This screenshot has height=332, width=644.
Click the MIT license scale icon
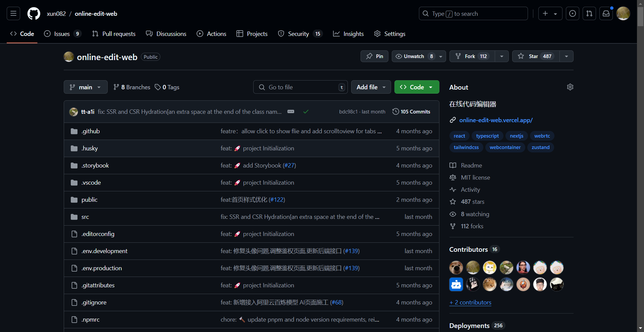(453, 177)
